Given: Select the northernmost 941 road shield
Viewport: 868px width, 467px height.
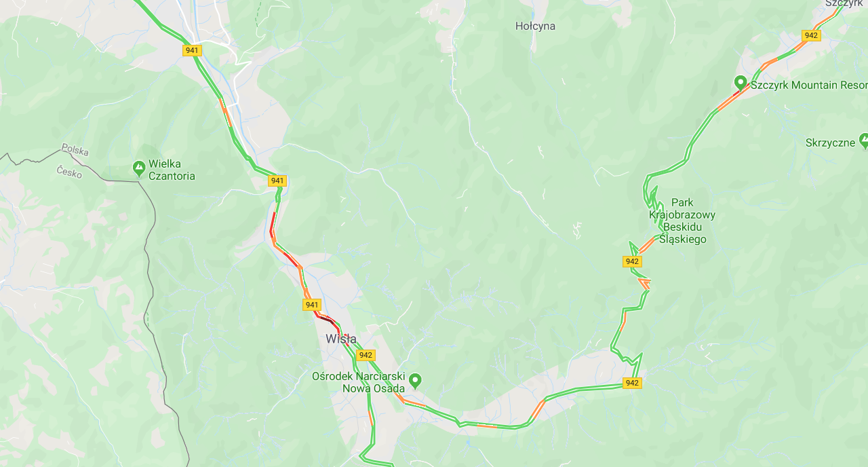Looking at the screenshot, I should [192, 50].
